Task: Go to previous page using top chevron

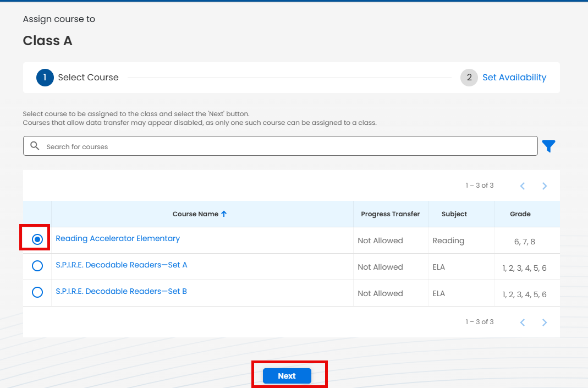Action: pos(523,186)
